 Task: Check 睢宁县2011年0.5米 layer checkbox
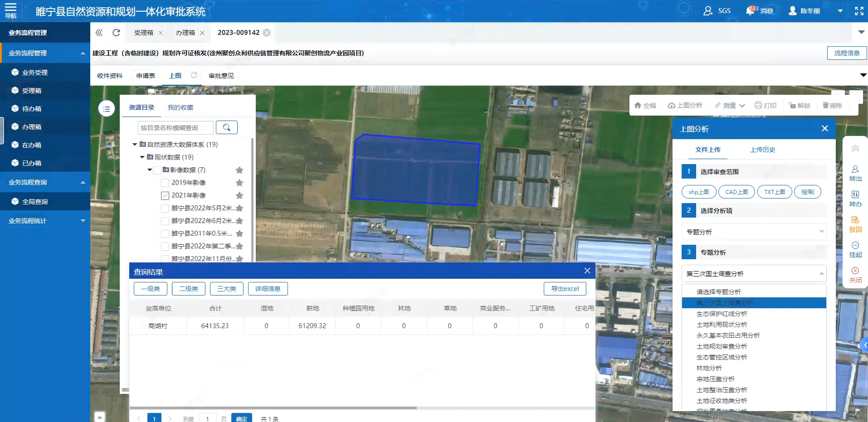click(x=165, y=234)
